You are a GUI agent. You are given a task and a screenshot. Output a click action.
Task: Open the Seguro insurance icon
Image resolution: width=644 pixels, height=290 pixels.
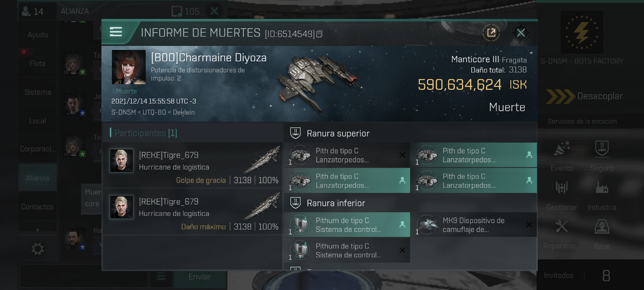(x=602, y=149)
